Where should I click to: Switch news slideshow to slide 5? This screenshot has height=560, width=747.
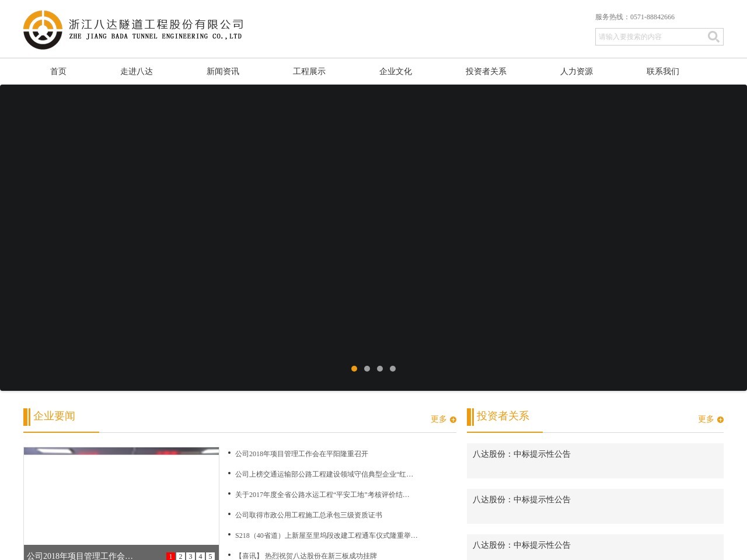coord(211,556)
